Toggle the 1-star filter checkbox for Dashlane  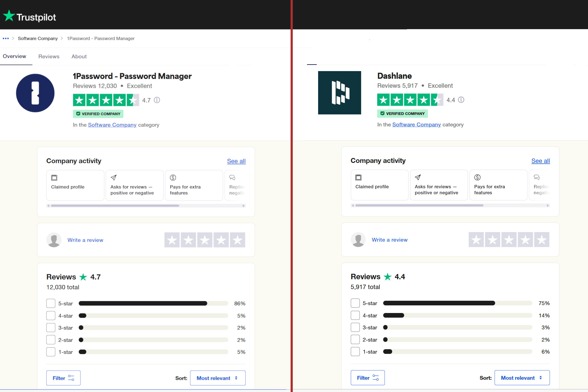pyautogui.click(x=355, y=352)
